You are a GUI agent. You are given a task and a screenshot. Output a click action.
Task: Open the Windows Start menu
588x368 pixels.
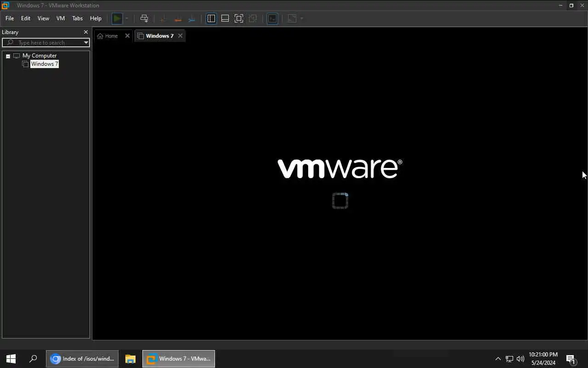[x=11, y=359]
